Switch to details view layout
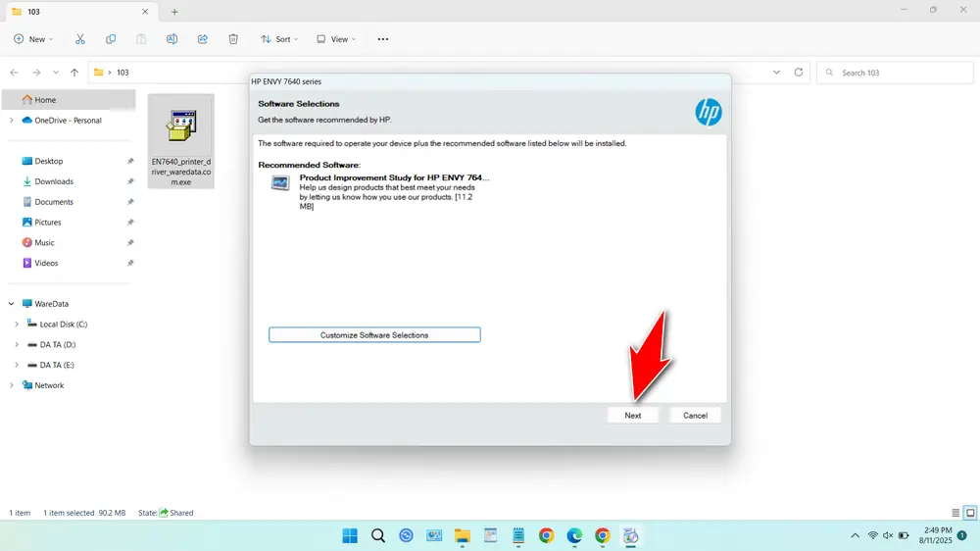 tap(955, 513)
